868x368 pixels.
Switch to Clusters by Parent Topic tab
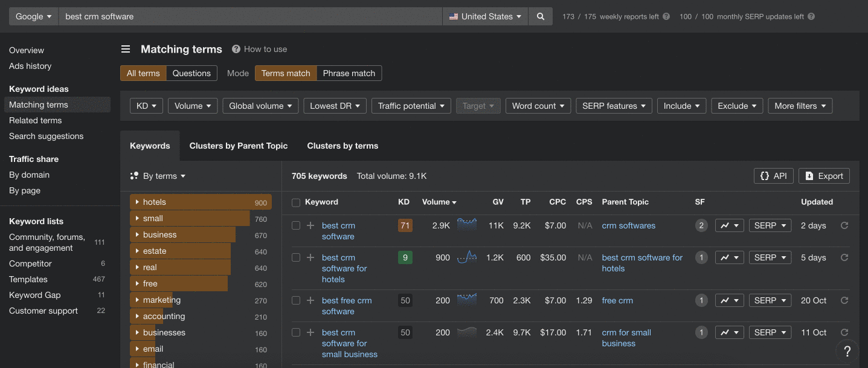pos(239,146)
